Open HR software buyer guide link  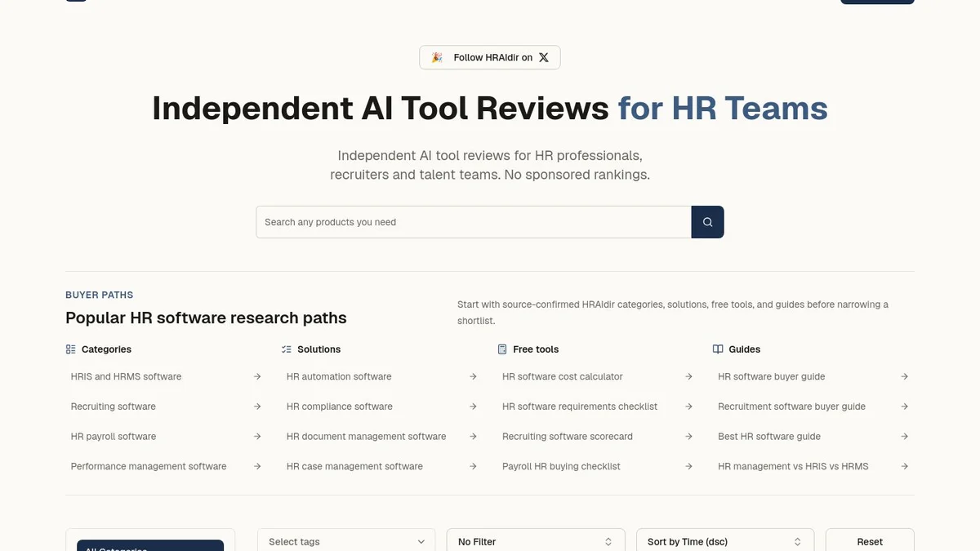click(772, 376)
